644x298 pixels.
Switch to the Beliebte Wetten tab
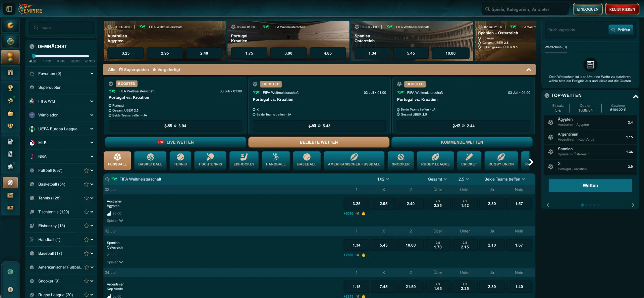click(x=319, y=142)
